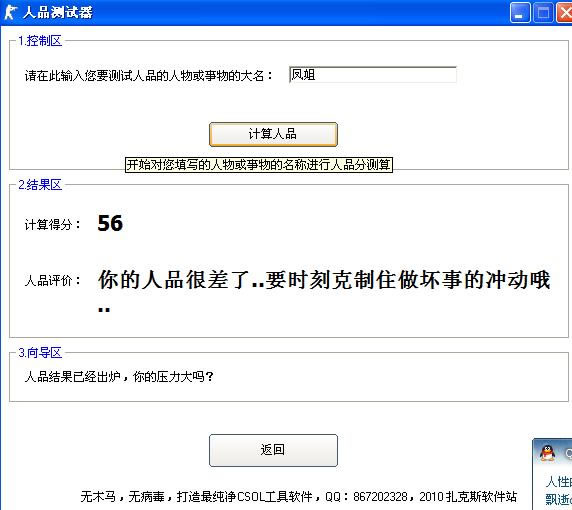Click the score value 56
The image size is (572, 510).
[110, 223]
